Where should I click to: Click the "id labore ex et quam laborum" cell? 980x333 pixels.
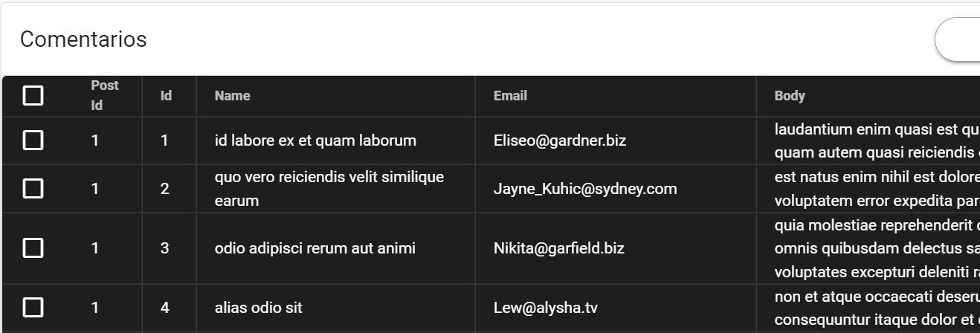[x=315, y=140]
